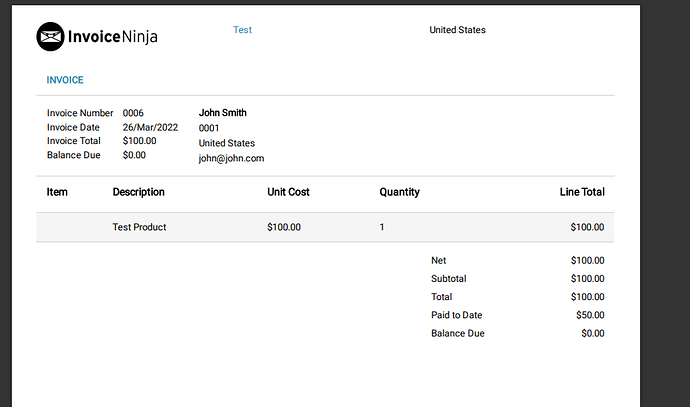This screenshot has width=690, height=407.
Task: Open the blue Test company link
Action: [242, 30]
